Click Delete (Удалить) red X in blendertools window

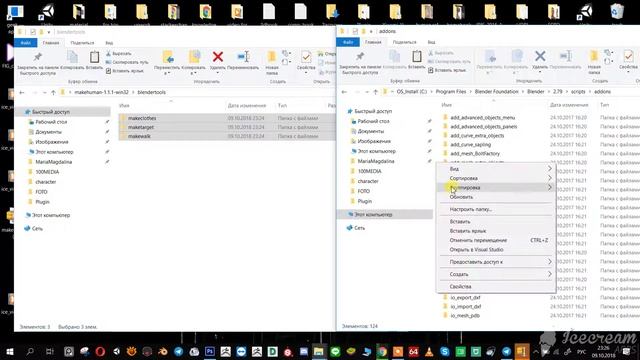pos(218,57)
